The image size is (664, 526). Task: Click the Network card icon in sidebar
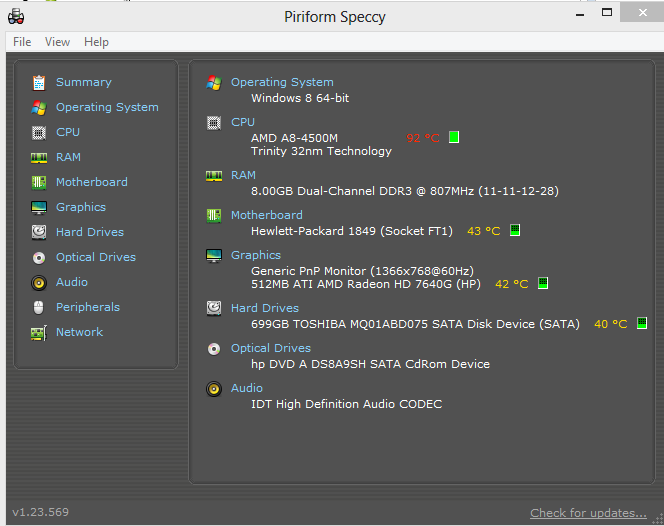[x=39, y=333]
